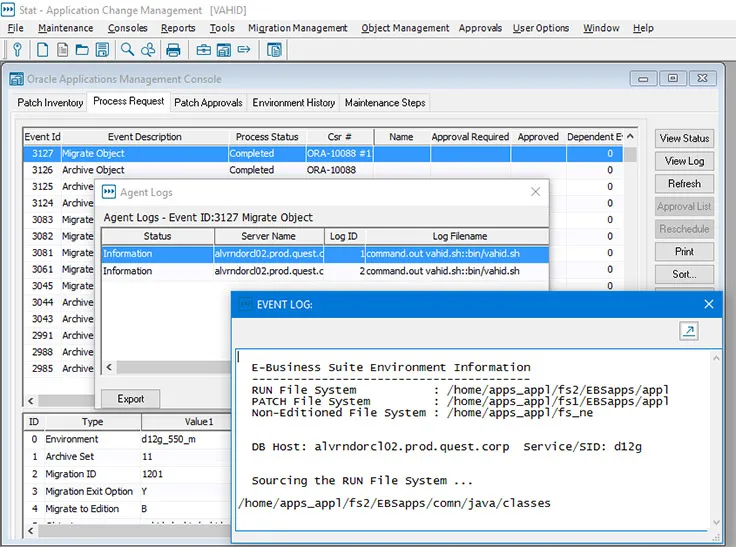
Task: Click the View Status button
Action: point(684,139)
